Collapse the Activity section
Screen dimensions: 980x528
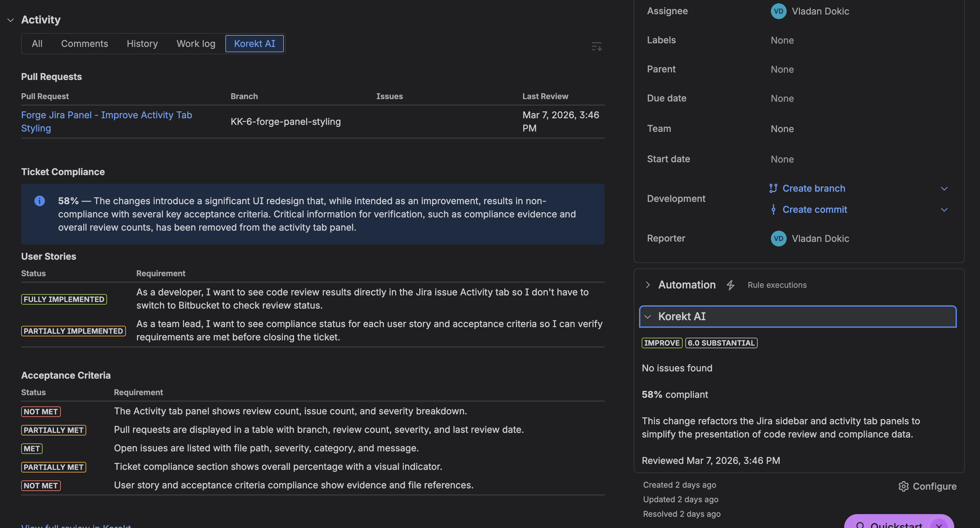click(10, 20)
